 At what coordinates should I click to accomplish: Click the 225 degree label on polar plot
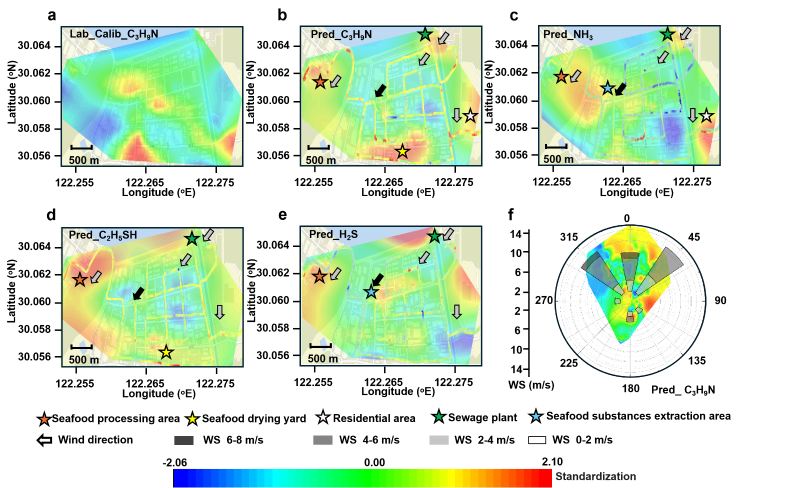pyautogui.click(x=569, y=363)
